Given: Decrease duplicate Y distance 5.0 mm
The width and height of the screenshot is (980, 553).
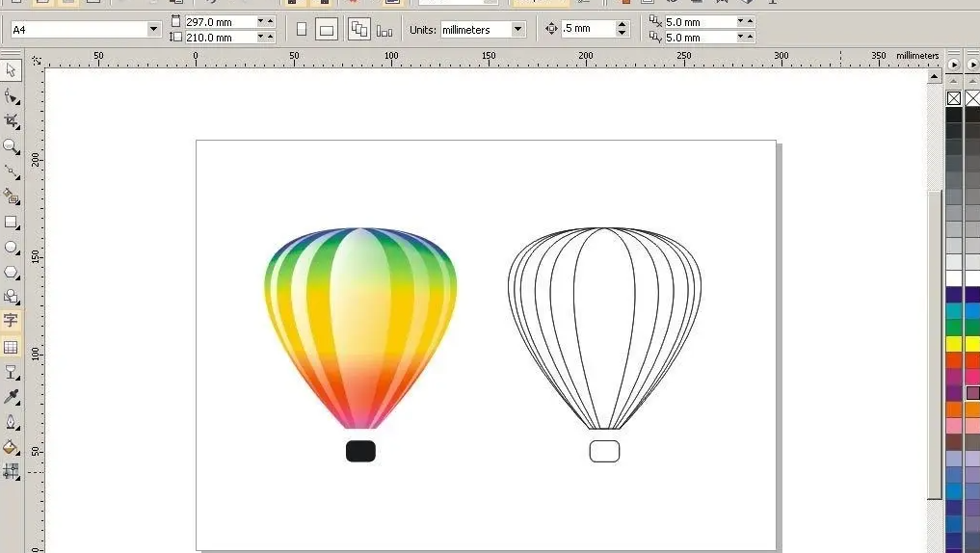Looking at the screenshot, I should pyautogui.click(x=741, y=37).
